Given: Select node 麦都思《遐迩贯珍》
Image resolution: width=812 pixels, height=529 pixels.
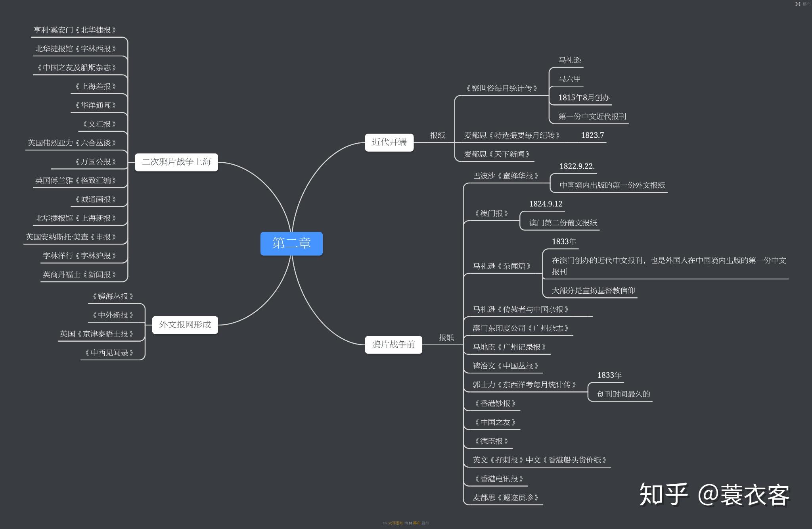Looking at the screenshot, I should [506, 498].
